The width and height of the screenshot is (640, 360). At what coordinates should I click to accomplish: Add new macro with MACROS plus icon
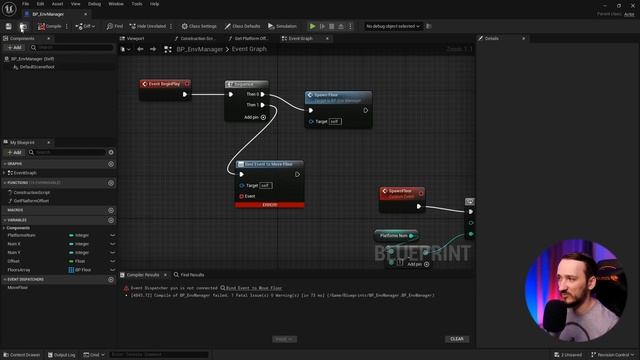[x=111, y=210]
